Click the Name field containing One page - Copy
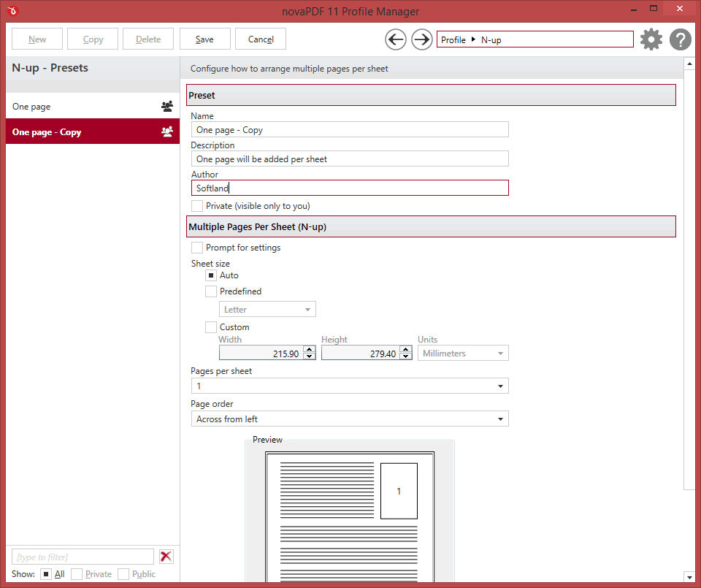Screen dimensions: 701x588 point(350,130)
